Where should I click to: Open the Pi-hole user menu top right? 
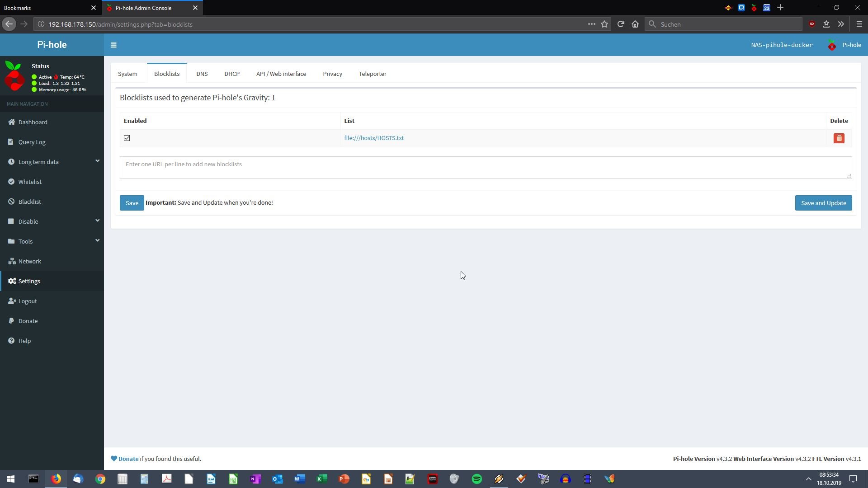pos(844,45)
